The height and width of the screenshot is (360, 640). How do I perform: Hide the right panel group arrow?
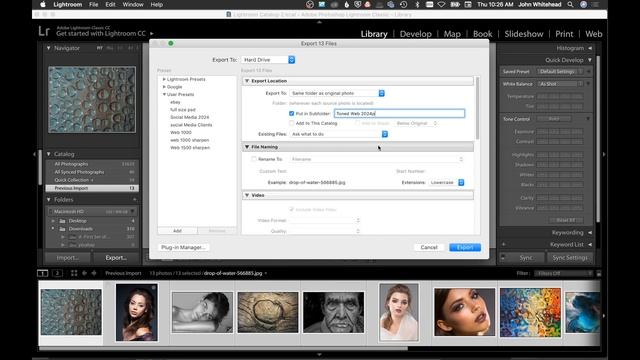tap(604, 154)
